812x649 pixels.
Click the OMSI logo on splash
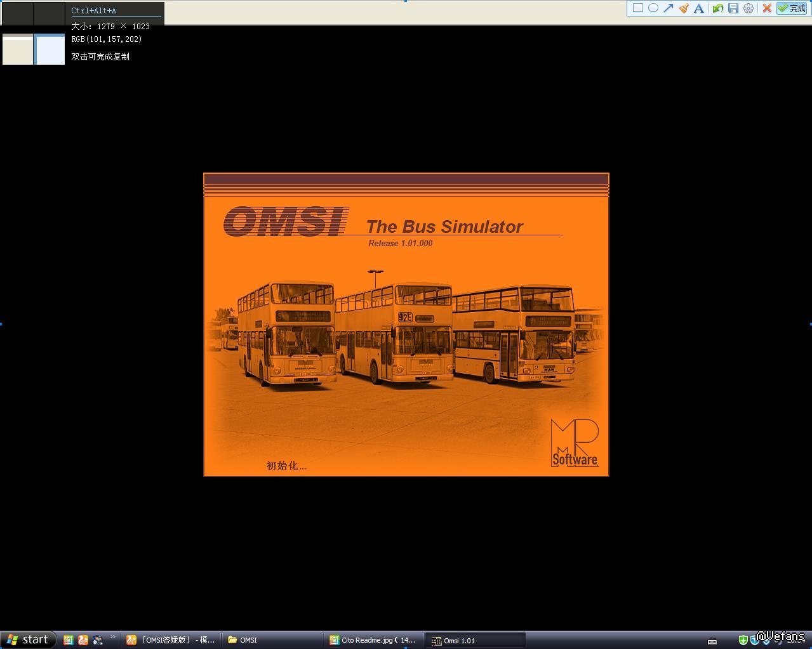tap(286, 221)
